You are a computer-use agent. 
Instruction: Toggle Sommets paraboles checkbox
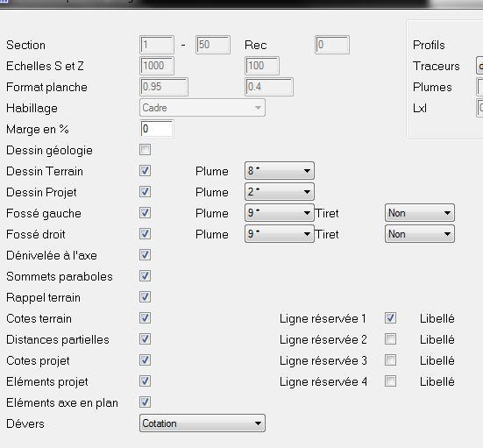[x=145, y=276]
